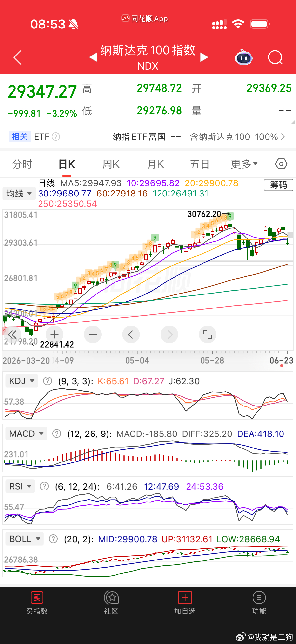Image resolution: width=296 pixels, height=644 pixels.
Task: Tap the MA5:29947.93 value
Action: click(91, 183)
